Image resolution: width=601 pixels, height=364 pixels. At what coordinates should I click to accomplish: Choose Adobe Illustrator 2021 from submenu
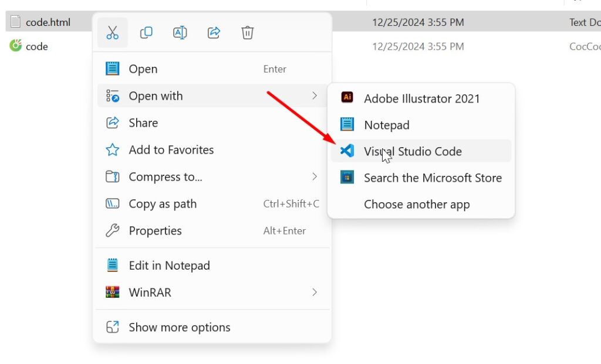(x=421, y=98)
